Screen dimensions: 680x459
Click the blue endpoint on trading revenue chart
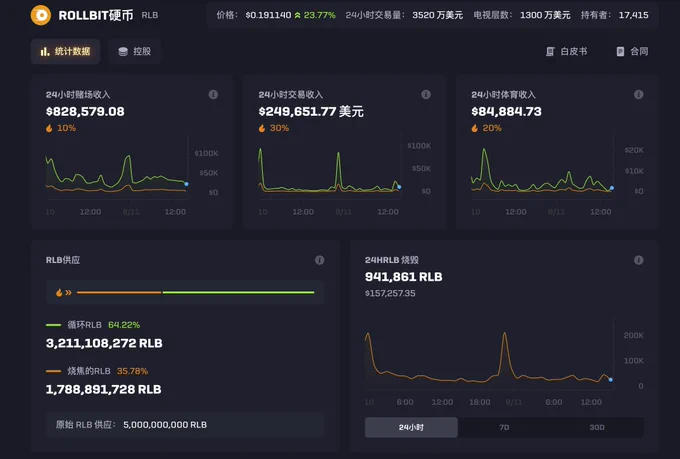(399, 187)
